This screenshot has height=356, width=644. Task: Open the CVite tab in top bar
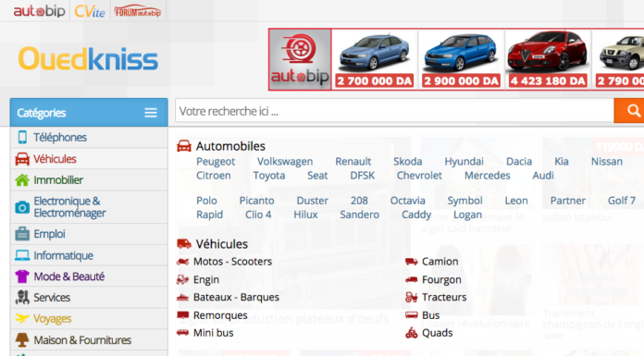(90, 11)
